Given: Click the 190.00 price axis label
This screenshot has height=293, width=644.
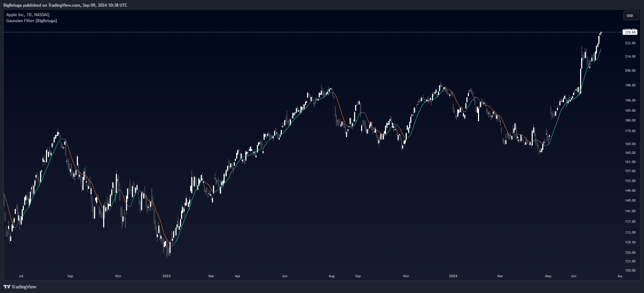Looking at the screenshot, I should [x=630, y=100].
